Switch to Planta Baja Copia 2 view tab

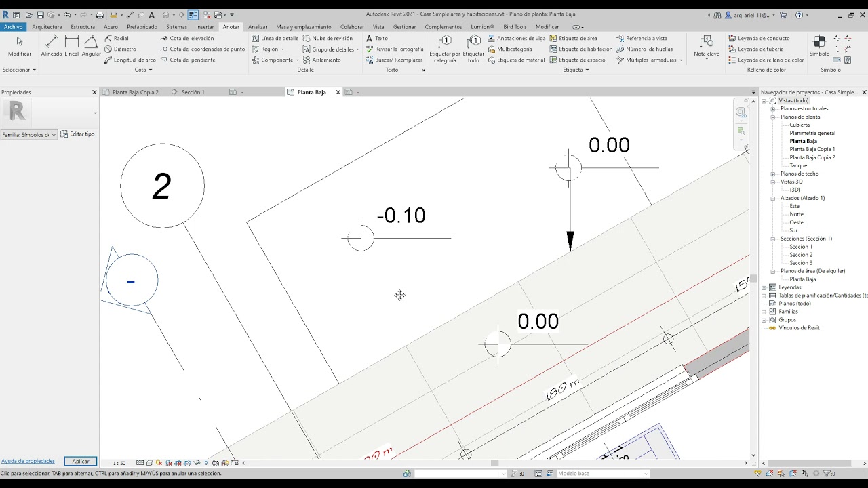[x=136, y=92]
